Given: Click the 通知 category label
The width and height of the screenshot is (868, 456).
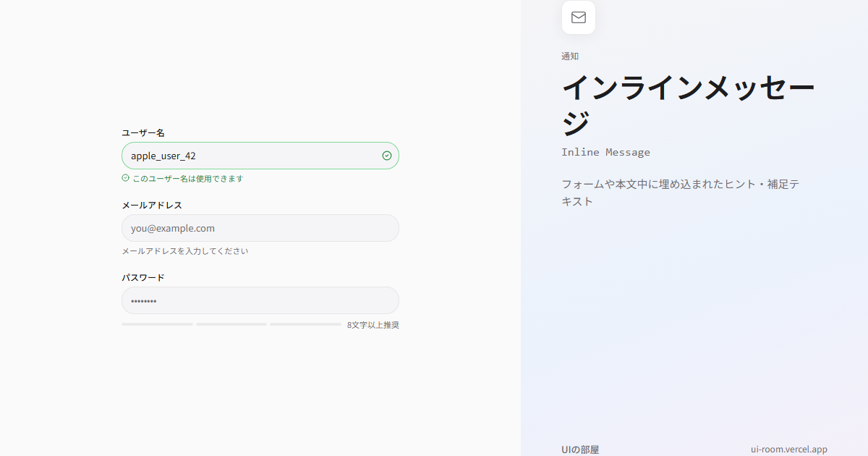Looking at the screenshot, I should tap(570, 56).
